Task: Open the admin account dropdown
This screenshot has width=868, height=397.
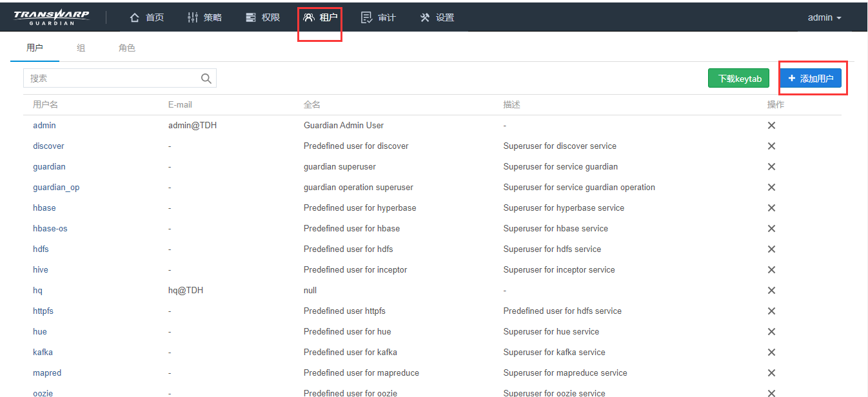Action: (824, 17)
